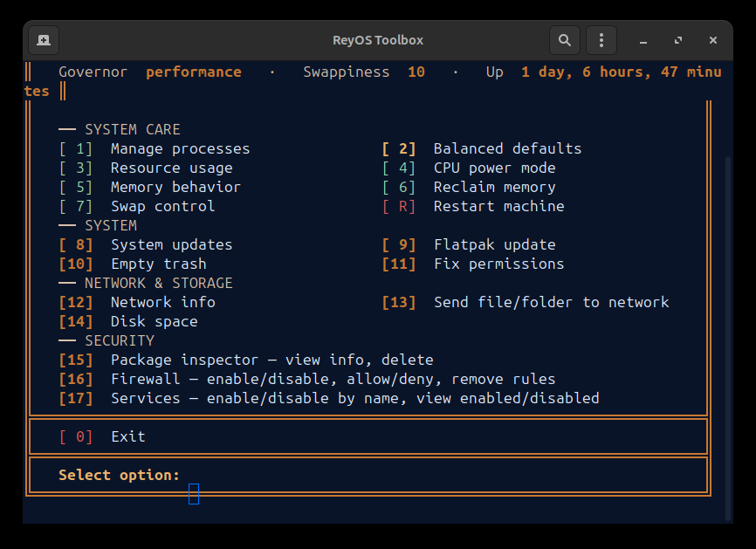Click the NETWORK & STORAGE section heading
The height and width of the screenshot is (549, 756).
pyautogui.click(x=159, y=284)
